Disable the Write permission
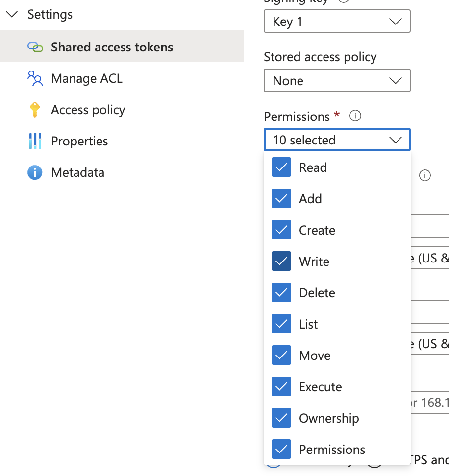Screen dimensions: 449x476 (281, 261)
